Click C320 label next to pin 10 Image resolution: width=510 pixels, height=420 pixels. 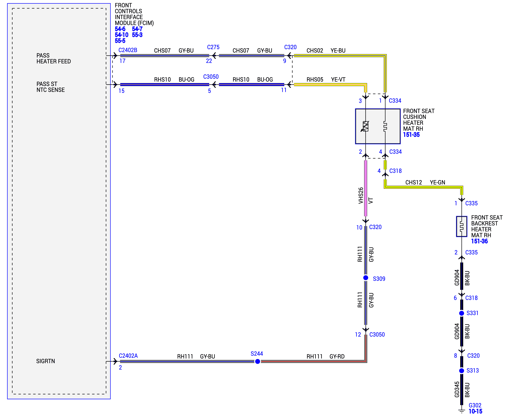375,227
